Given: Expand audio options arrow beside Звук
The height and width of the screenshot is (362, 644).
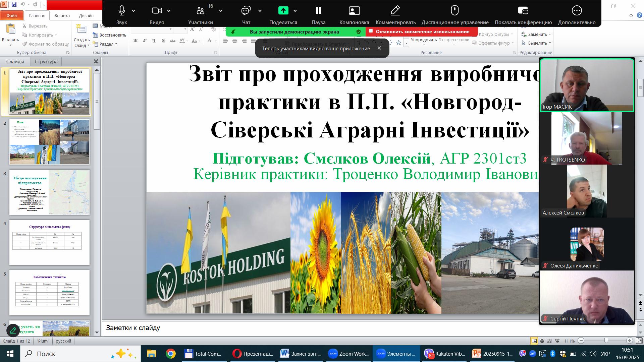Looking at the screenshot, I should pyautogui.click(x=133, y=11).
